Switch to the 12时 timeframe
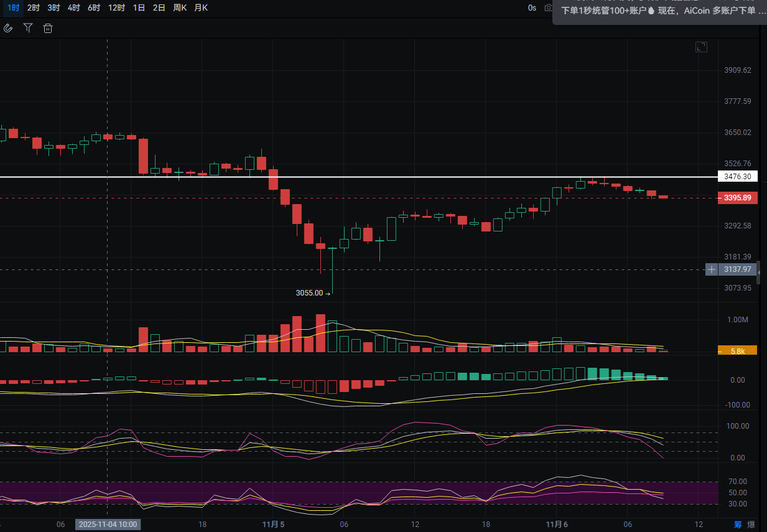The width and height of the screenshot is (767, 532). point(116,8)
